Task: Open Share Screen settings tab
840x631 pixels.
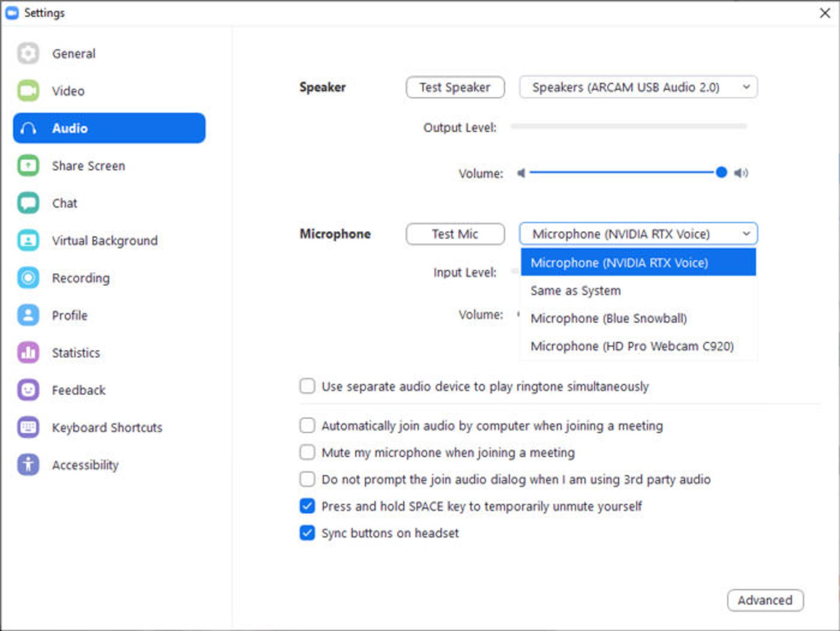Action: click(x=109, y=166)
